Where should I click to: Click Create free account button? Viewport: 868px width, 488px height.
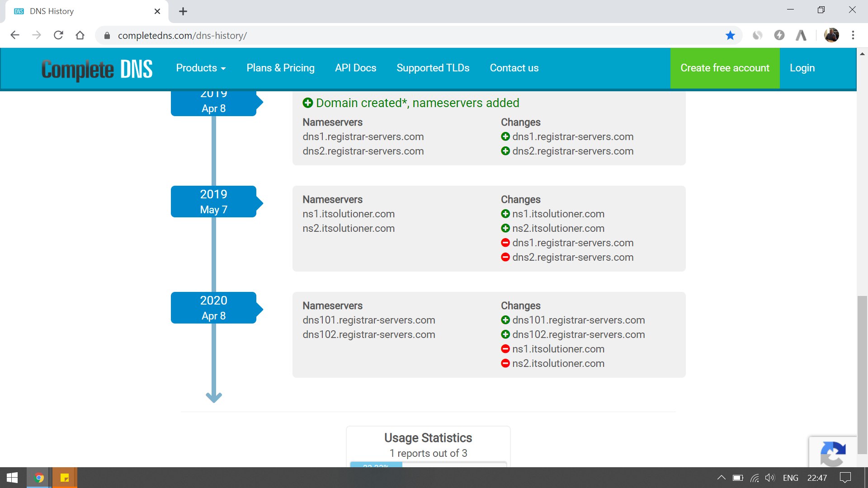point(725,68)
